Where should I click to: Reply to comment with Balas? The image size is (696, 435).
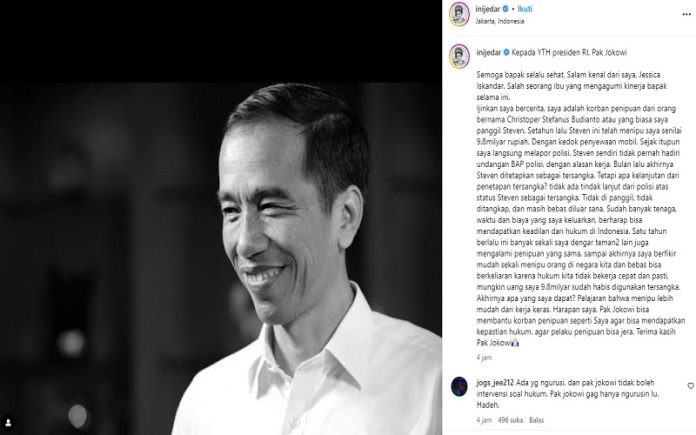(536, 420)
